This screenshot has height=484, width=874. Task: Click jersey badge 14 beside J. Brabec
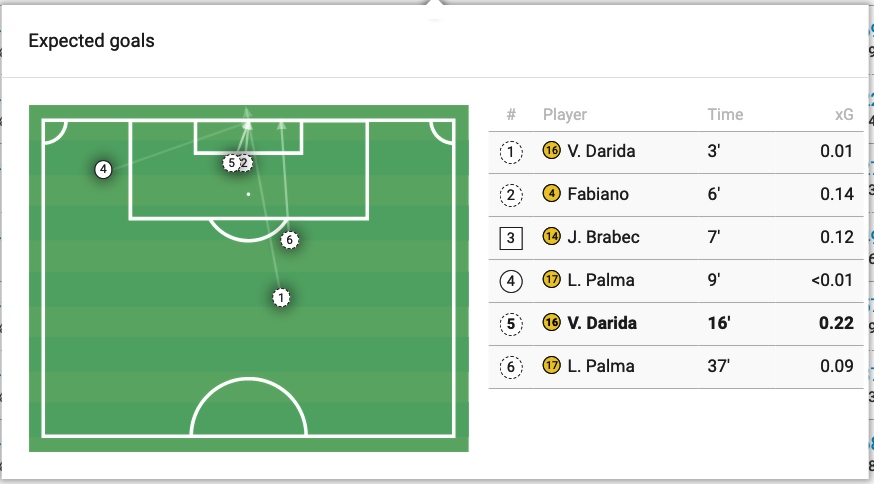551,237
